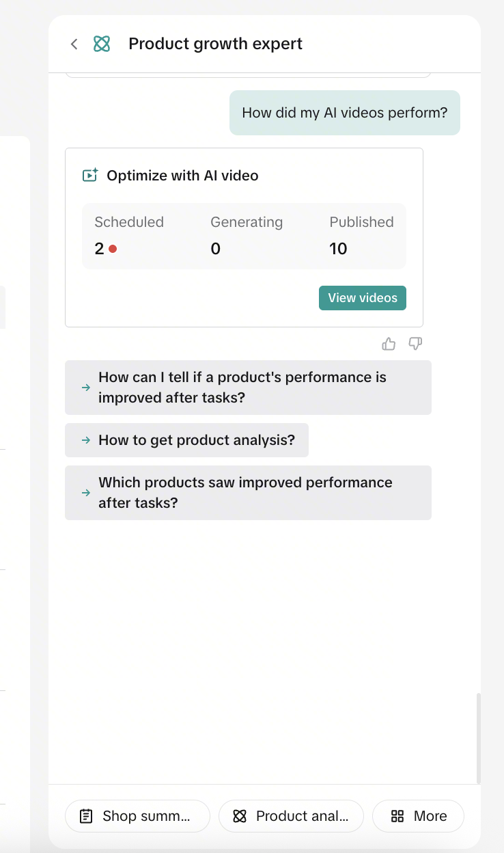Viewport: 504px width, 853px height.
Task: Click the thumbs up feedback icon
Action: point(389,344)
